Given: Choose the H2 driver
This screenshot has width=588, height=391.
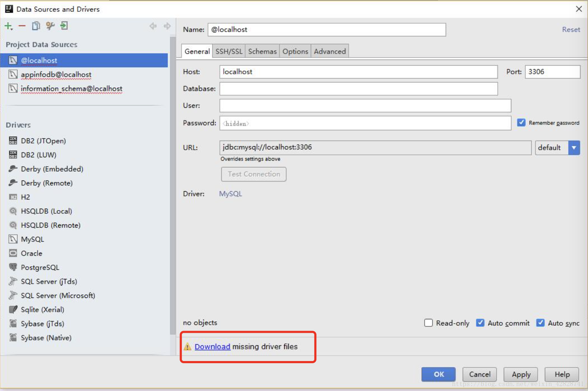Looking at the screenshot, I should click(x=25, y=197).
